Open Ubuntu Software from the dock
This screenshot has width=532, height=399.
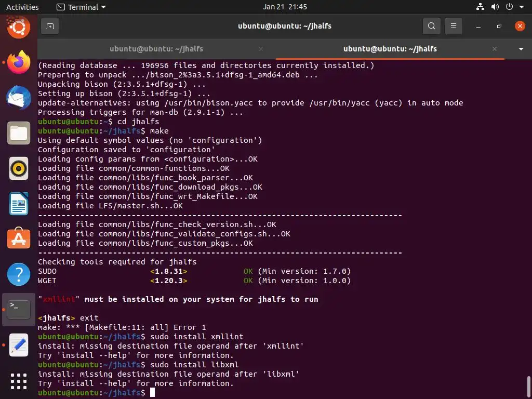19,239
